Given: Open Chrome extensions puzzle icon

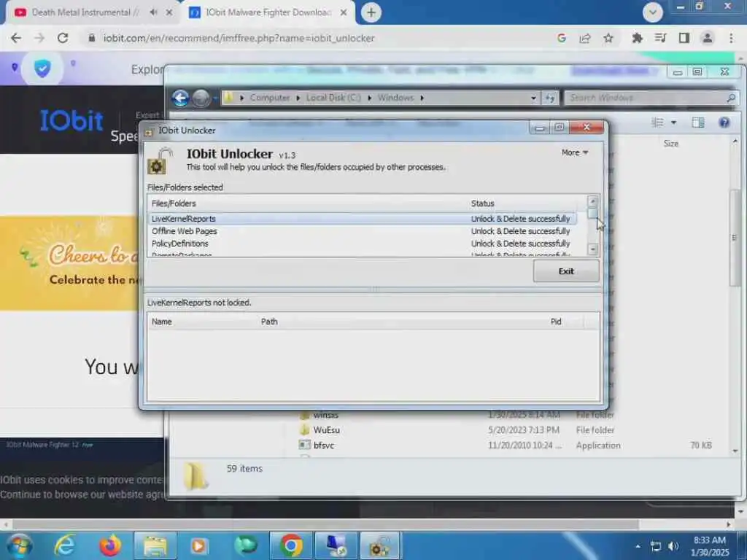Looking at the screenshot, I should pos(637,38).
